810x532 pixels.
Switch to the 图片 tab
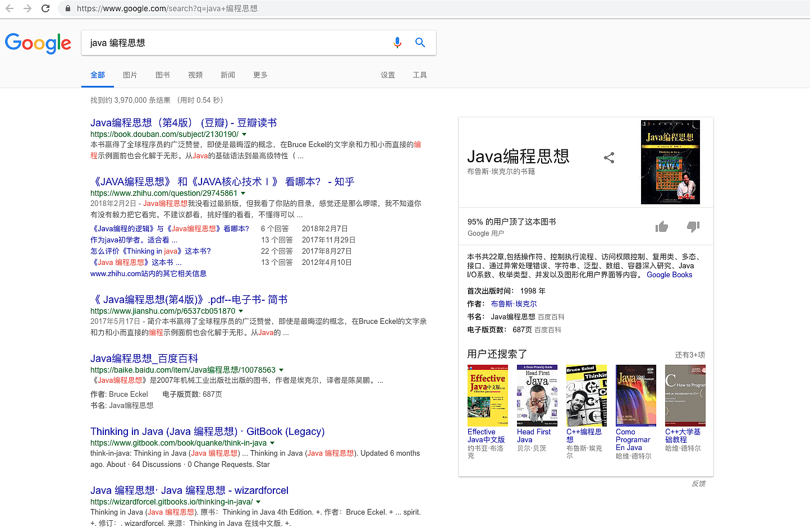(x=130, y=75)
